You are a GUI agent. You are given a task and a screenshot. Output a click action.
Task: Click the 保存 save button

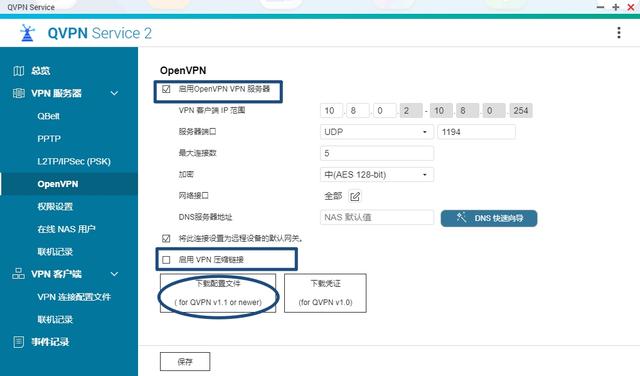point(185,362)
